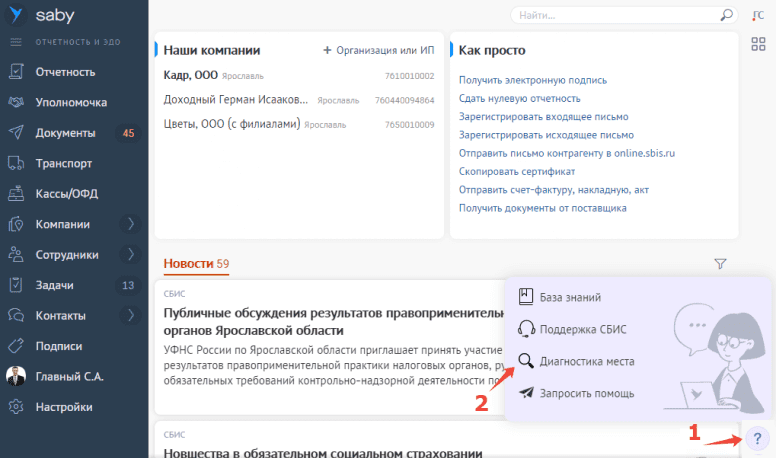Open the Настройки section

64,407
